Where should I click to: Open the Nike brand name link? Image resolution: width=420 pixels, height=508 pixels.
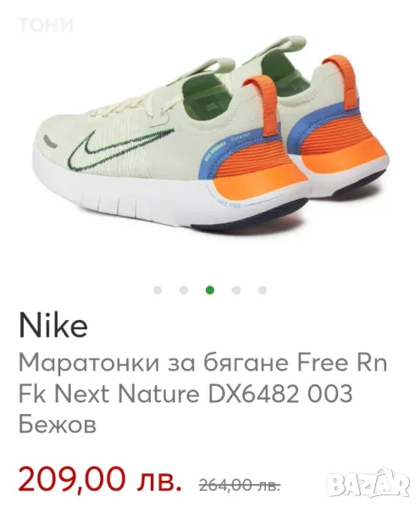pyautogui.click(x=53, y=326)
